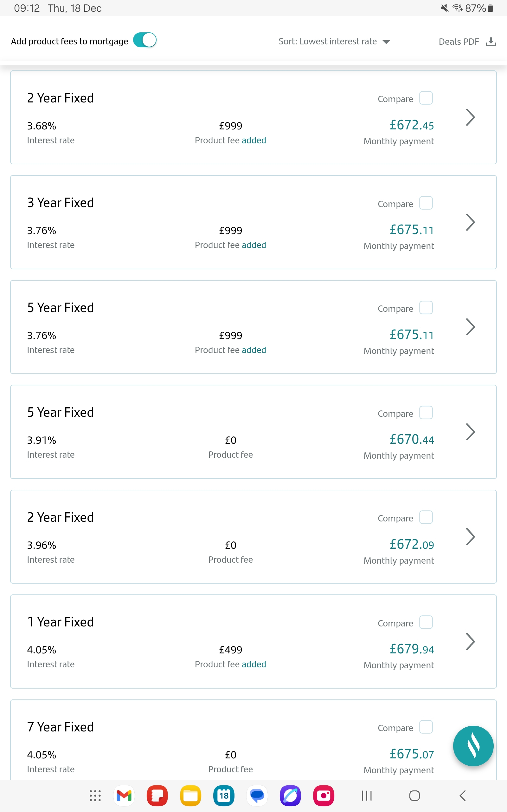The height and width of the screenshot is (812, 507).
Task: Open the blue Messages chat app
Action: click(x=257, y=795)
